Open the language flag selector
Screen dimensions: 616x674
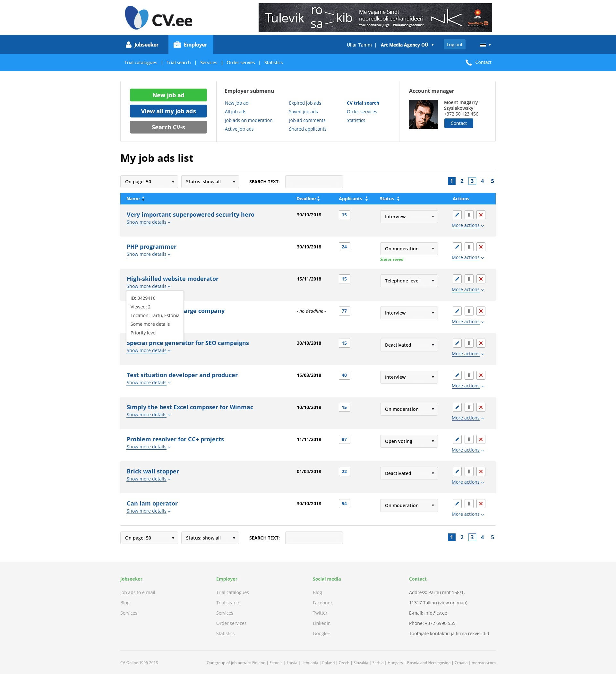485,45
